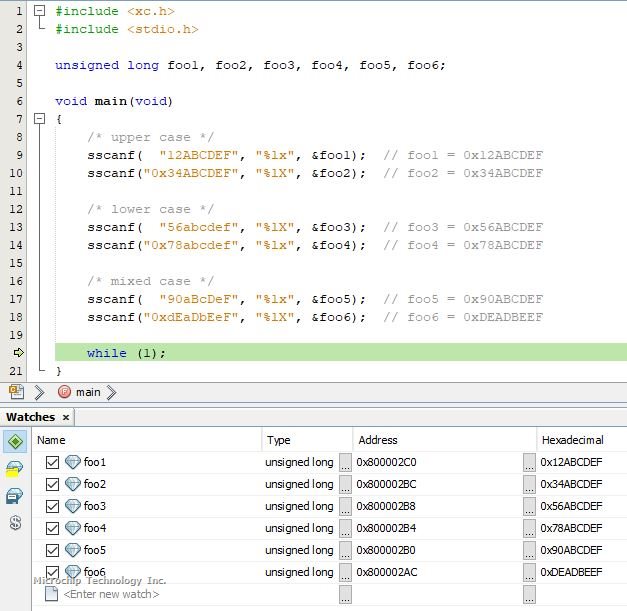Click the ellipsis button beside foo4 address
This screenshot has width=627, height=611.
(x=529, y=528)
